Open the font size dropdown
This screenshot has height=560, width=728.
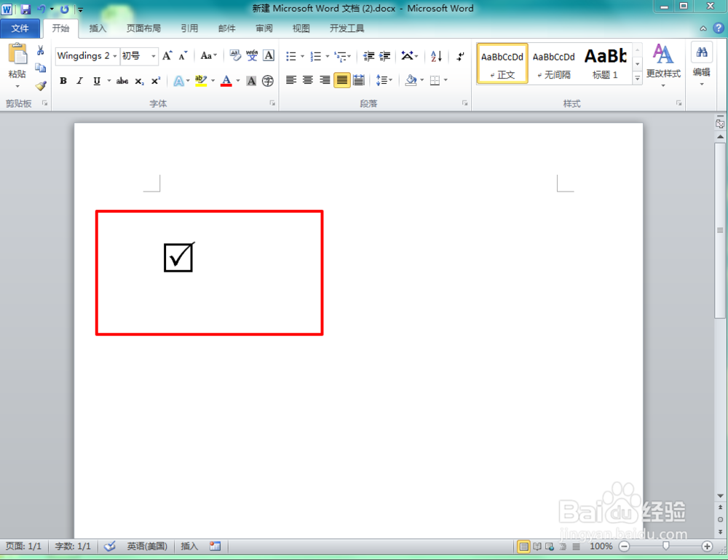pyautogui.click(x=153, y=56)
